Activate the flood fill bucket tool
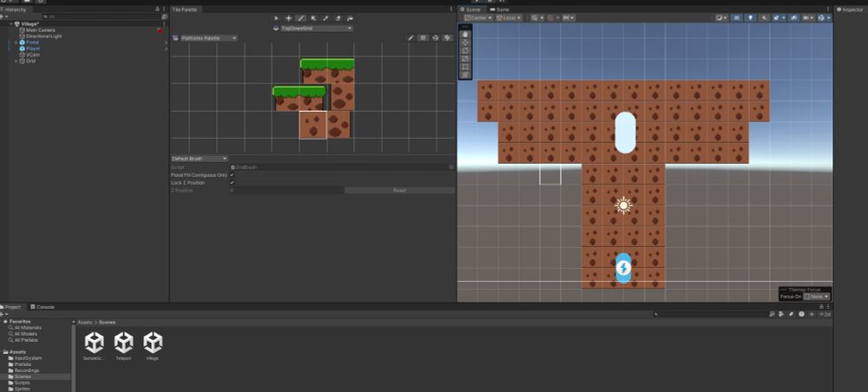Viewport: 868px width, 392px height. [349, 17]
